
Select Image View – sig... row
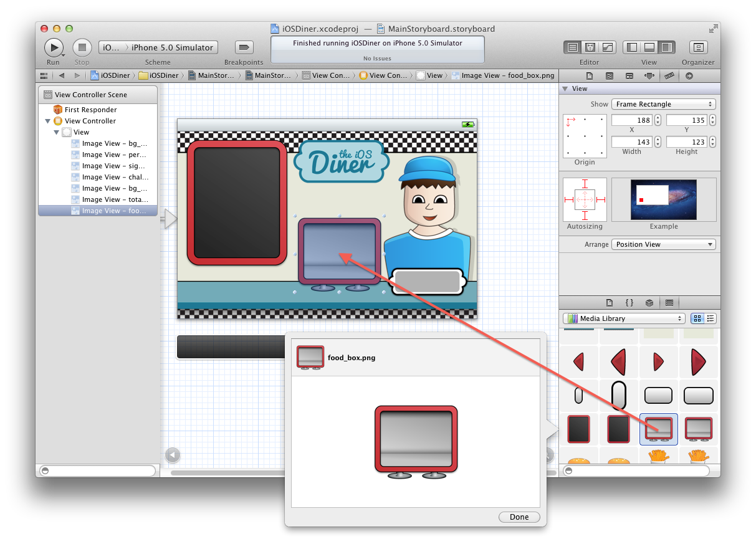[x=98, y=166]
